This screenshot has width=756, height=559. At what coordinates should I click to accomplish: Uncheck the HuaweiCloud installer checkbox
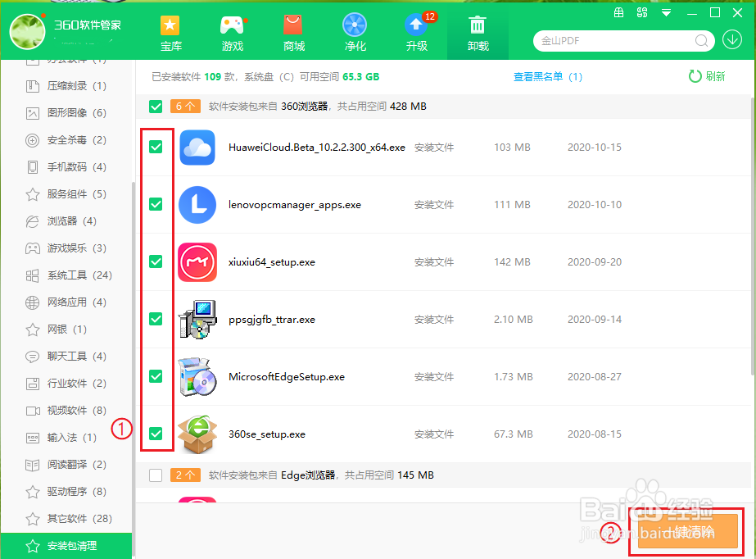tap(156, 148)
